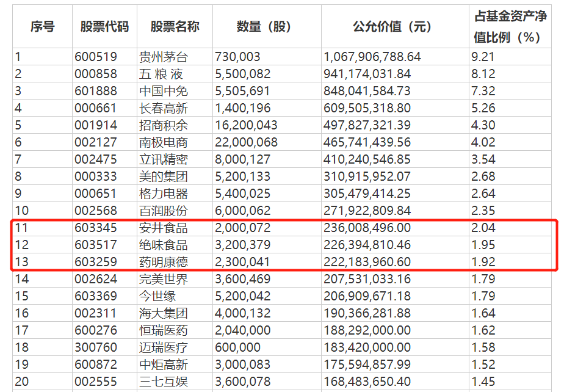Click ratio value 9.21
This screenshot has height=392, width=564.
(x=483, y=57)
